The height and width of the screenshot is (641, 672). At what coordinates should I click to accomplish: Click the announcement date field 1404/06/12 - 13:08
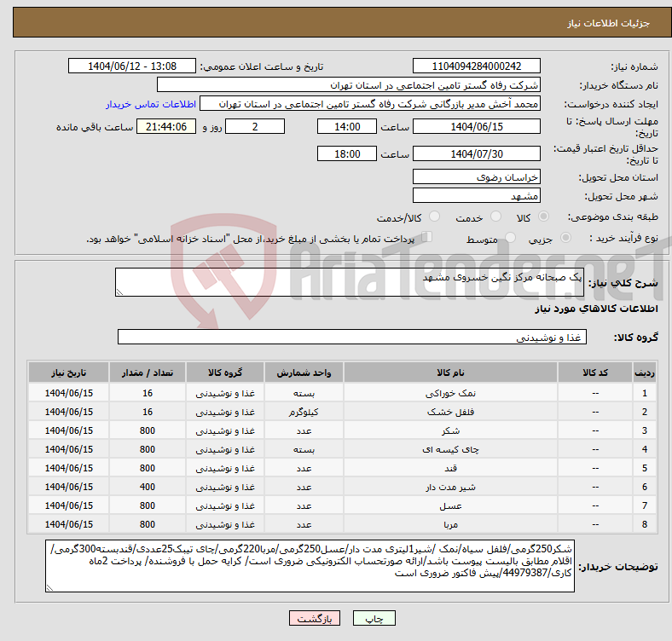(132, 66)
